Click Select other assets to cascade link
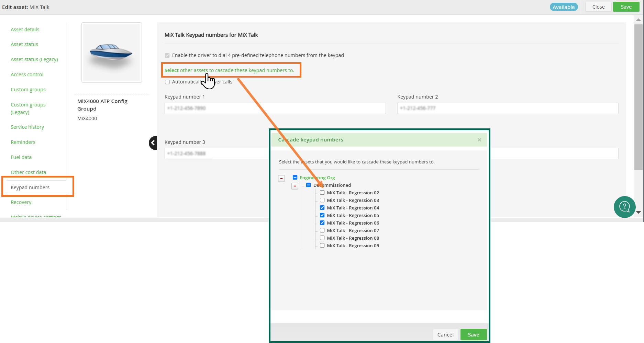Image resolution: width=644 pixels, height=343 pixels. 229,70
